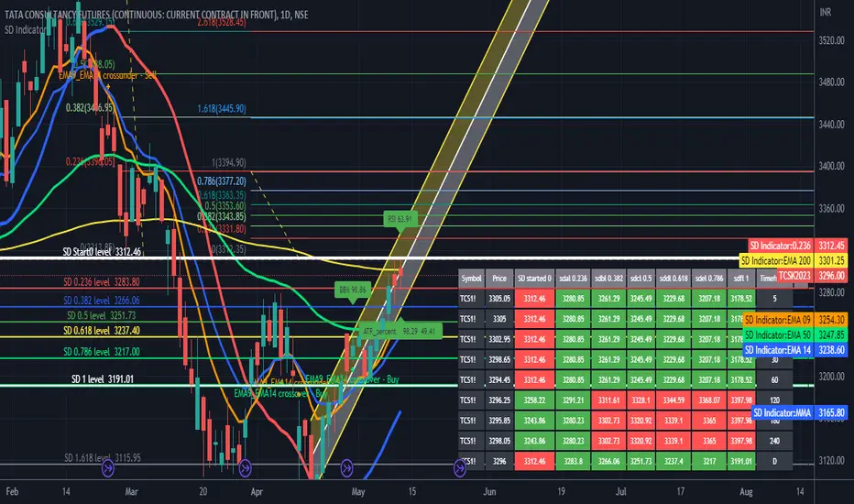Click the SD Indicator:MMA label 3165.80

click(799, 413)
